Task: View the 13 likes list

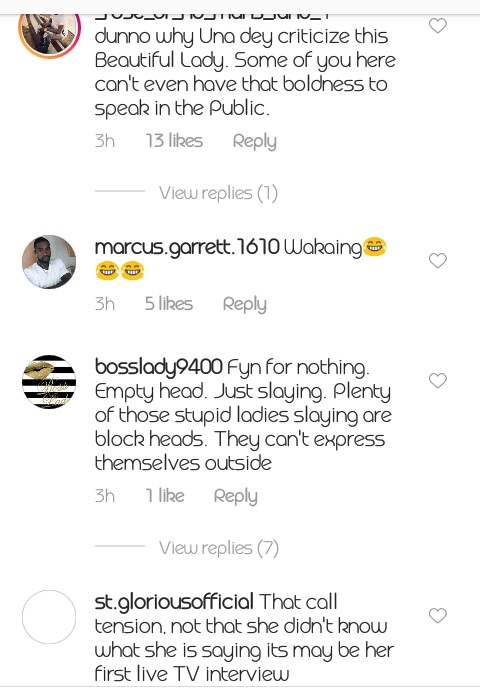Action: [x=174, y=141]
